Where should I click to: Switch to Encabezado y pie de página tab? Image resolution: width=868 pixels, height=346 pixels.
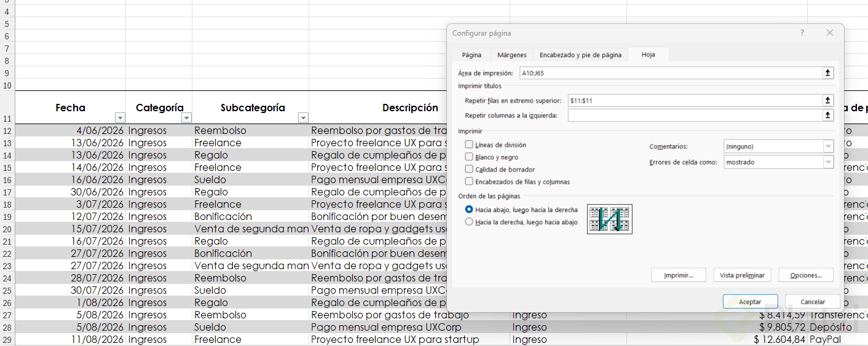click(580, 55)
